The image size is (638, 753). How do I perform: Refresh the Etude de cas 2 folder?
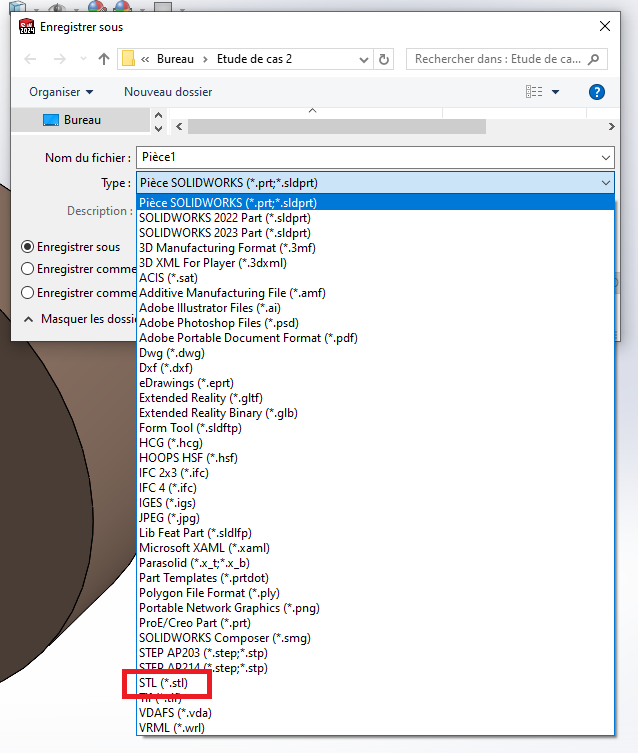pos(384,59)
